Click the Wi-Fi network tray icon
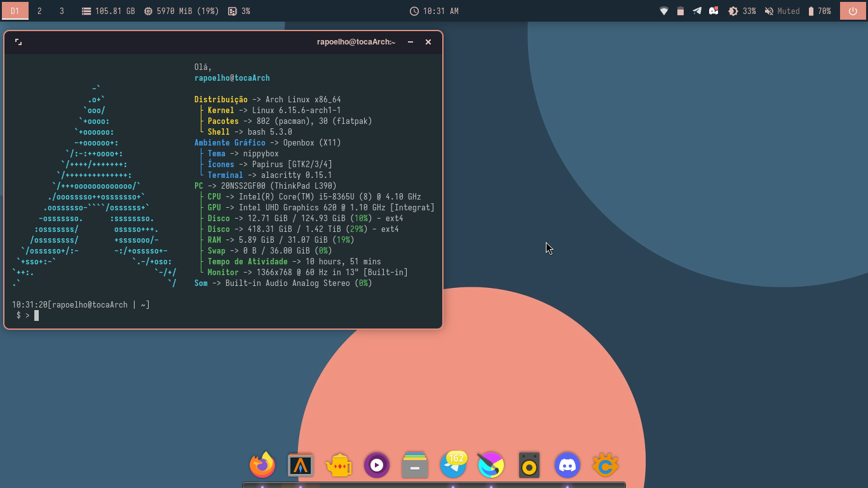Image resolution: width=868 pixels, height=488 pixels. coord(664,11)
